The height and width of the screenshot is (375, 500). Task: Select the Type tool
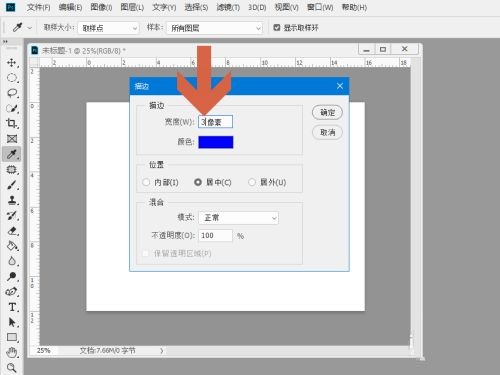click(12, 307)
